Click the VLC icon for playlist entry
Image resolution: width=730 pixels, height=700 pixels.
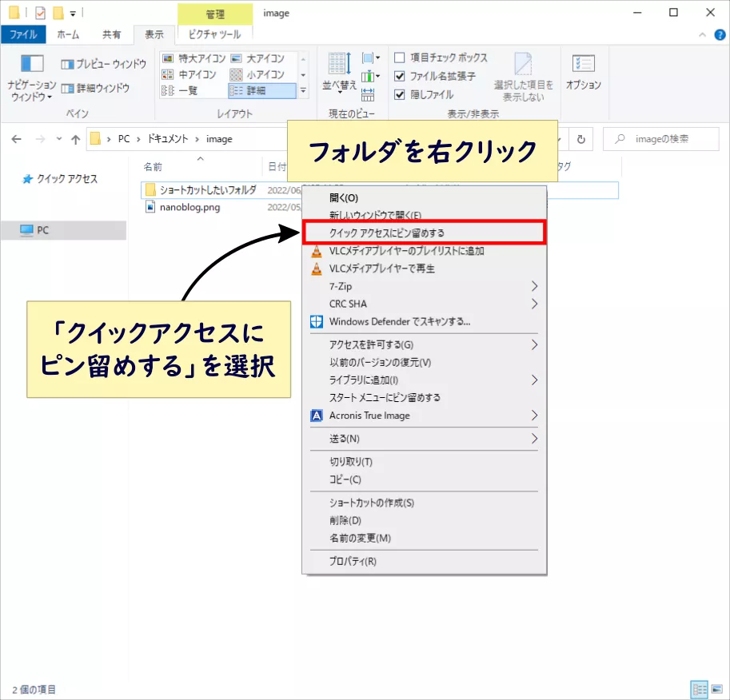317,252
